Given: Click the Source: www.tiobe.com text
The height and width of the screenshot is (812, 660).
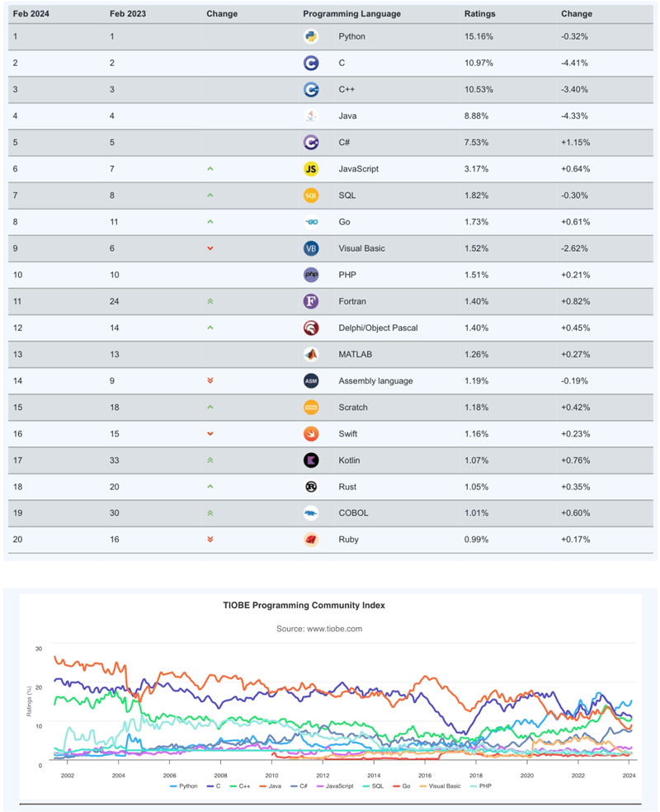Looking at the screenshot, I should coord(319,628).
